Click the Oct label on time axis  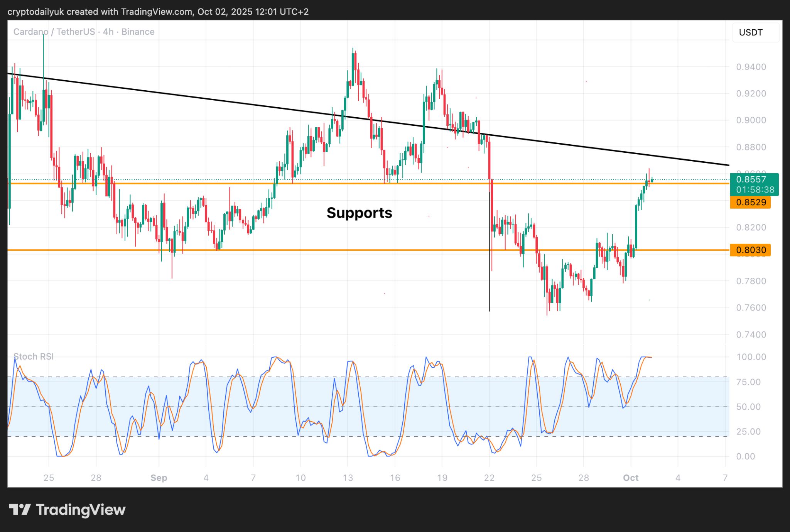coord(631,478)
